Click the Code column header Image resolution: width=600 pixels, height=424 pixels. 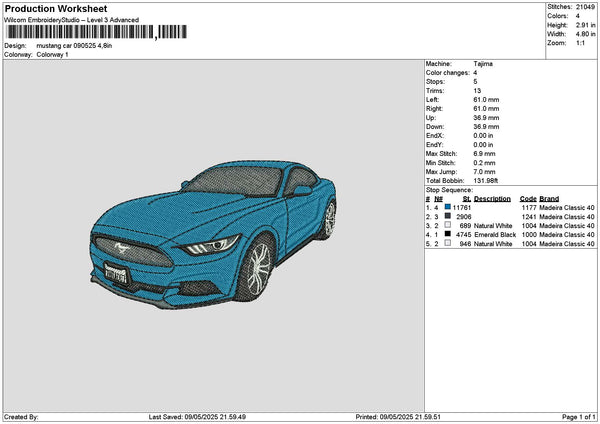tap(528, 198)
